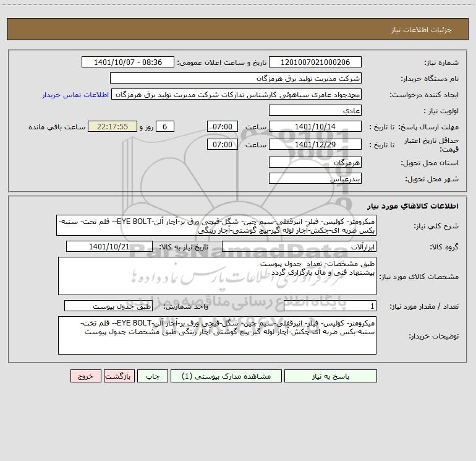The width and height of the screenshot is (476, 461).
Task: Click the price validity date 1401/12/29
Action: coord(315,144)
